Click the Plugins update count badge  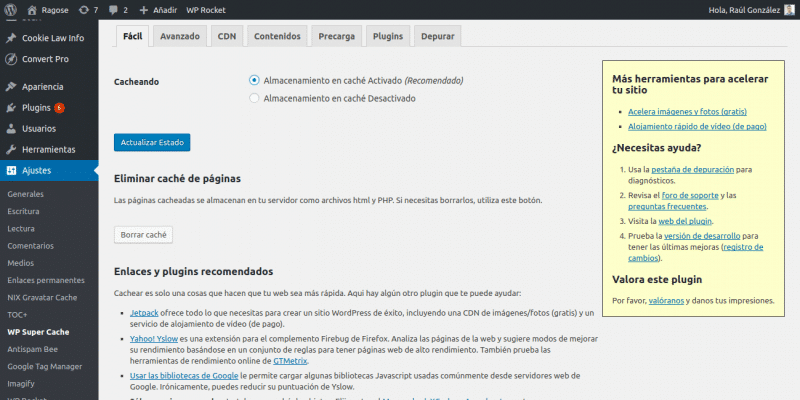[59, 108]
